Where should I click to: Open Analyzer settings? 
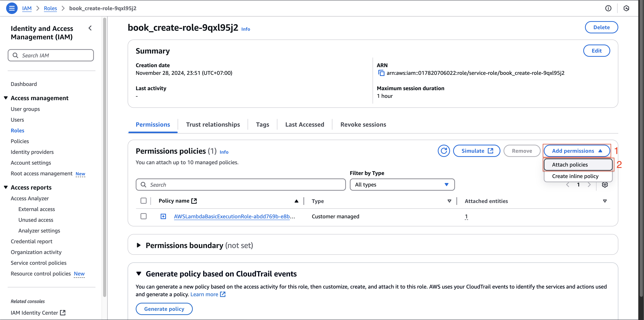tap(39, 231)
